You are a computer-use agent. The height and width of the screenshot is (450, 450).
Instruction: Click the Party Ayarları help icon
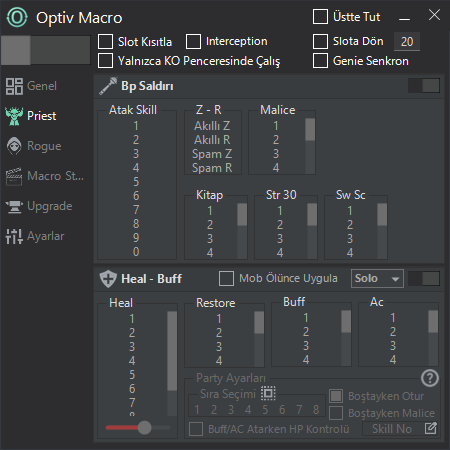coord(430,378)
